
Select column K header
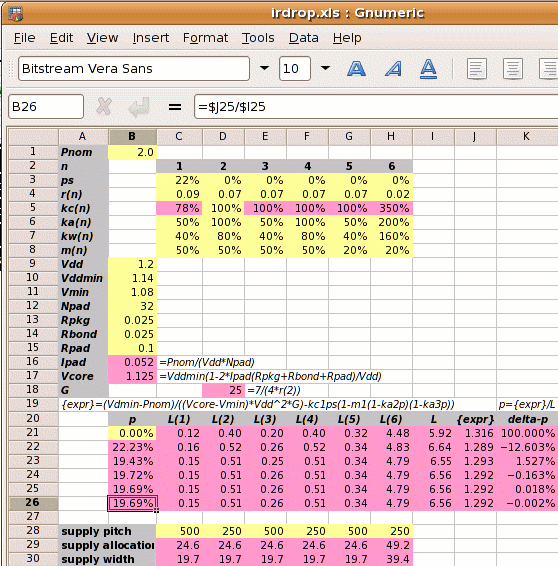pyautogui.click(x=526, y=136)
